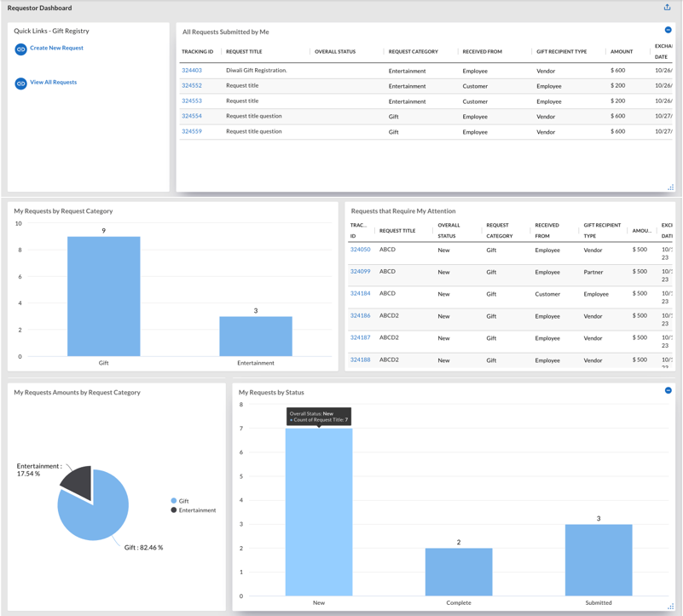
Task: Toggle Gift legend item in pie chart
Action: click(180, 501)
